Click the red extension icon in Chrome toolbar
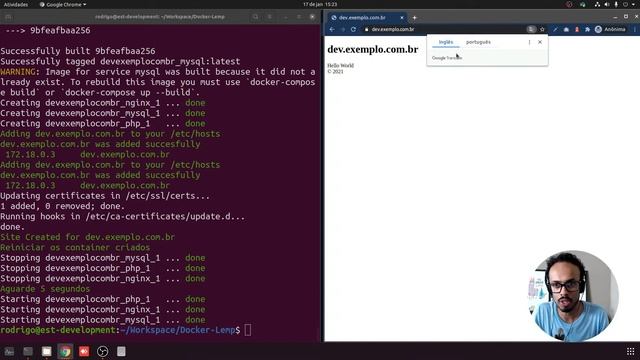640x360 pixels. (x=577, y=29)
